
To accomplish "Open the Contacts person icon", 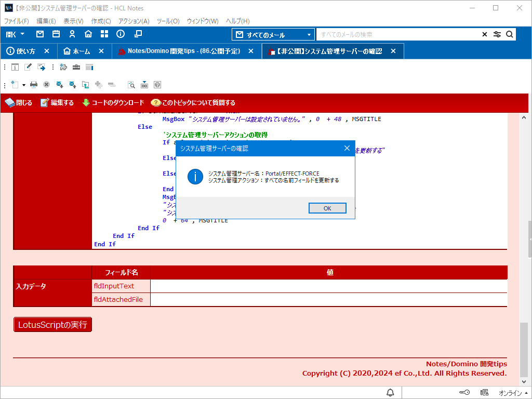I will point(72,34).
